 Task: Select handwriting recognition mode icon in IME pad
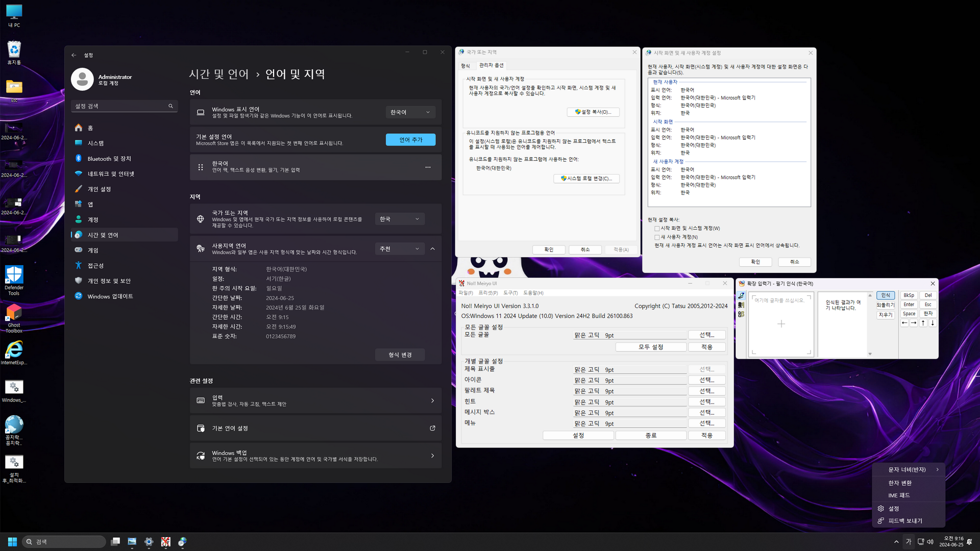point(741,295)
